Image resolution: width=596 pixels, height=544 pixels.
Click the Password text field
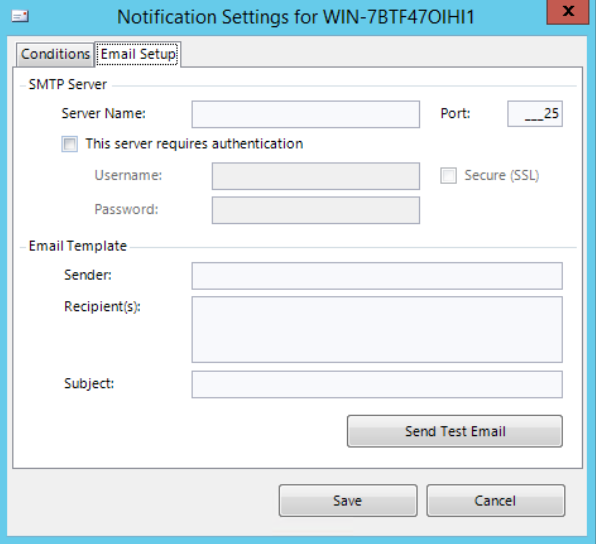click(x=315, y=210)
